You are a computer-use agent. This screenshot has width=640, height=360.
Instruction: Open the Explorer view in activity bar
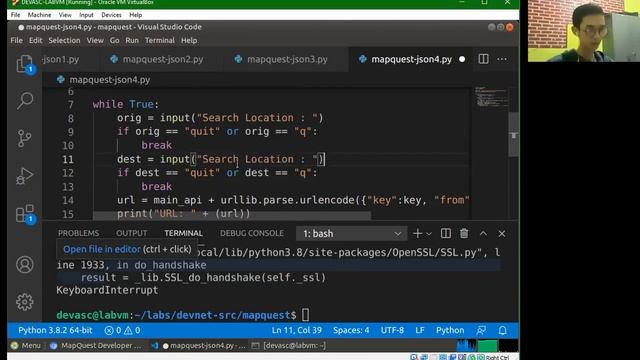point(24,63)
